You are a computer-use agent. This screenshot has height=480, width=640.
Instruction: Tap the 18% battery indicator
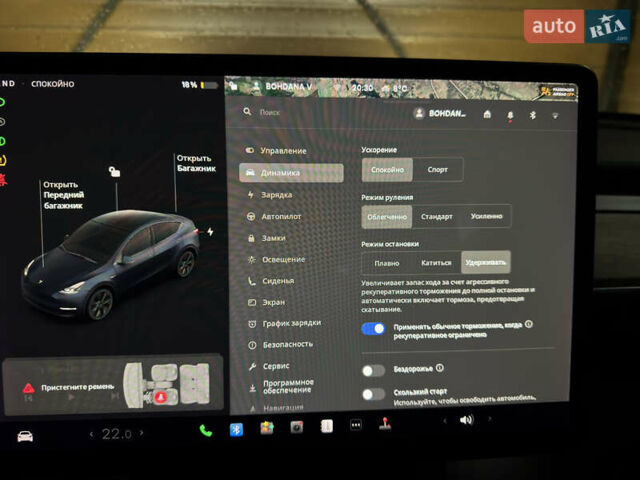pos(199,85)
